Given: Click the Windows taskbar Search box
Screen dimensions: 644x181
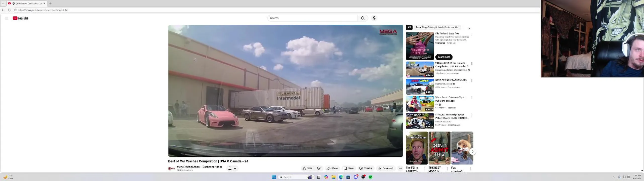Looking at the screenshot, I should point(296,177).
